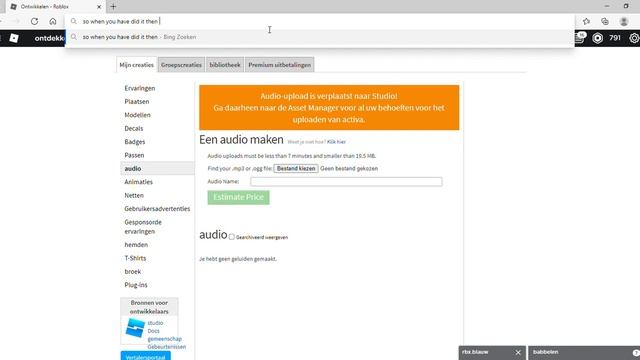The width and height of the screenshot is (640, 360).
Task: Open Passen in the sidebar
Action: [134, 155]
